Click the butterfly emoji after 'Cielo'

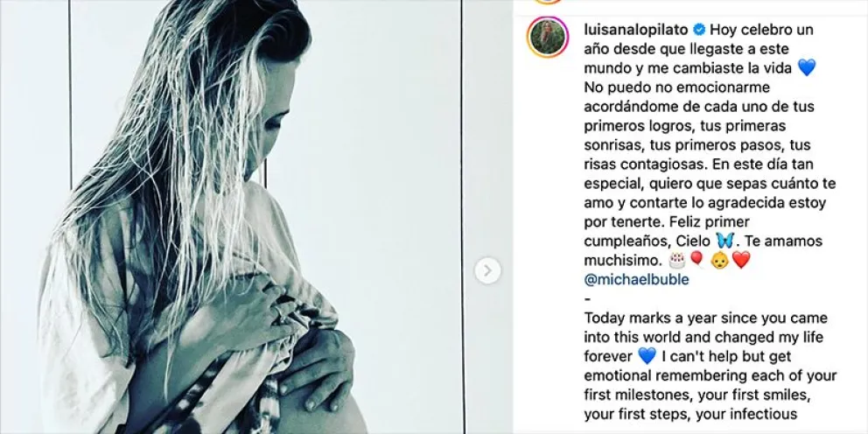(x=724, y=241)
